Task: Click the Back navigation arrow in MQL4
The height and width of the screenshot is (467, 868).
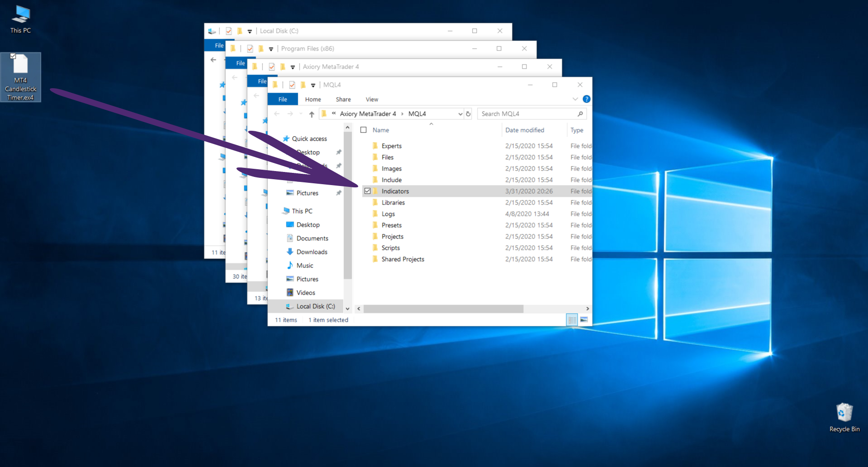Action: [x=277, y=114]
